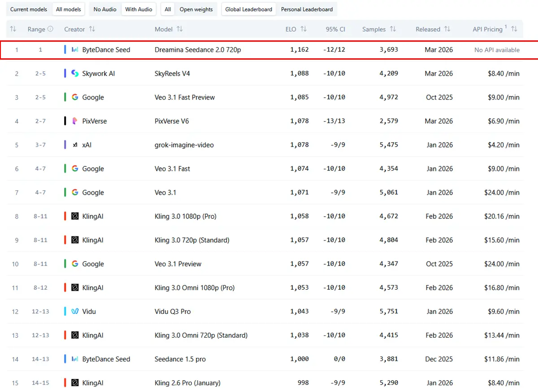Switch to Personal Leaderboard tab
This screenshot has height=392, width=538.
(307, 9)
